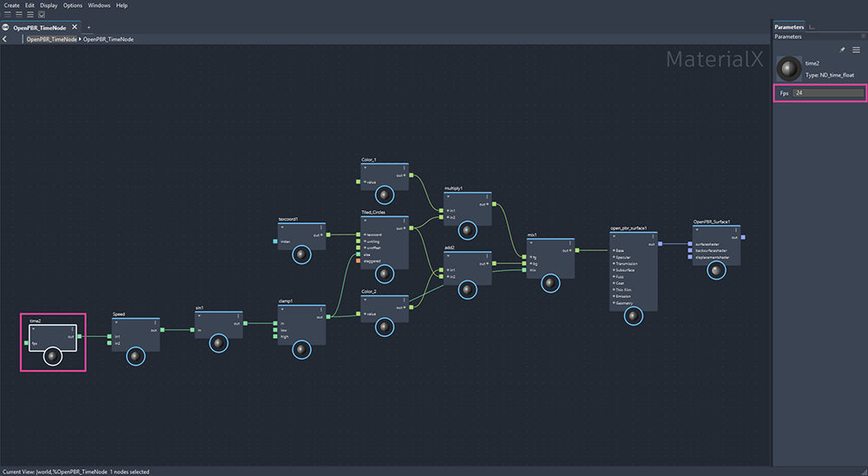
Task: Click the Tiled_Circles node preview sphere
Action: click(x=385, y=274)
